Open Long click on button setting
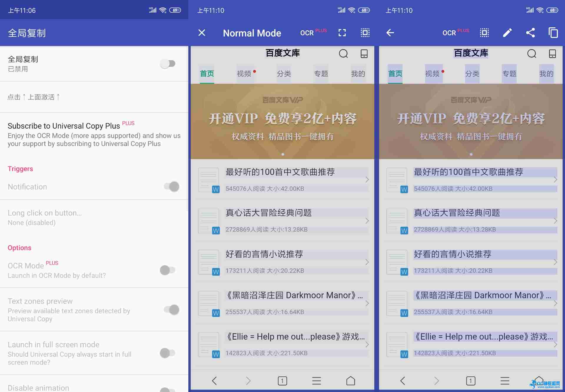 click(x=94, y=217)
